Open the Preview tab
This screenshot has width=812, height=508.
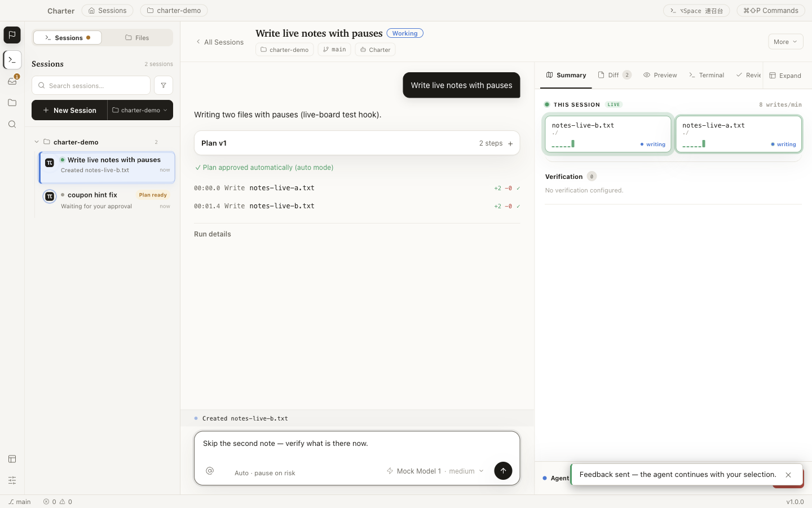pyautogui.click(x=660, y=75)
